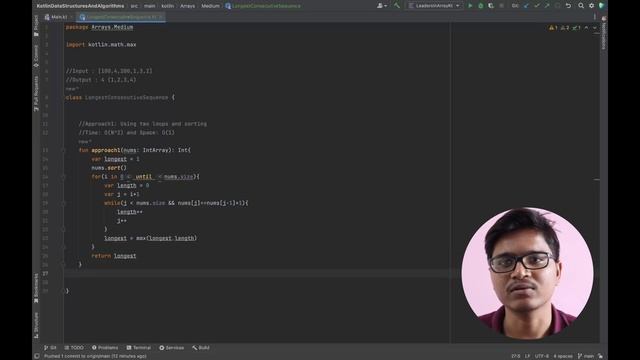Open Notifications panel on right stripe
Screen dimensions: 640x360
pyautogui.click(x=604, y=33)
